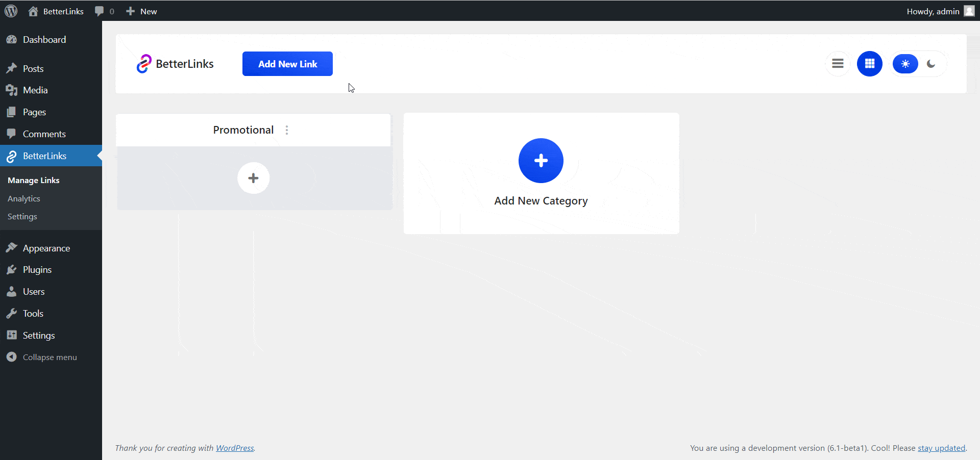Enable dark mode theme
Viewport: 980px width, 460px height.
coord(931,63)
